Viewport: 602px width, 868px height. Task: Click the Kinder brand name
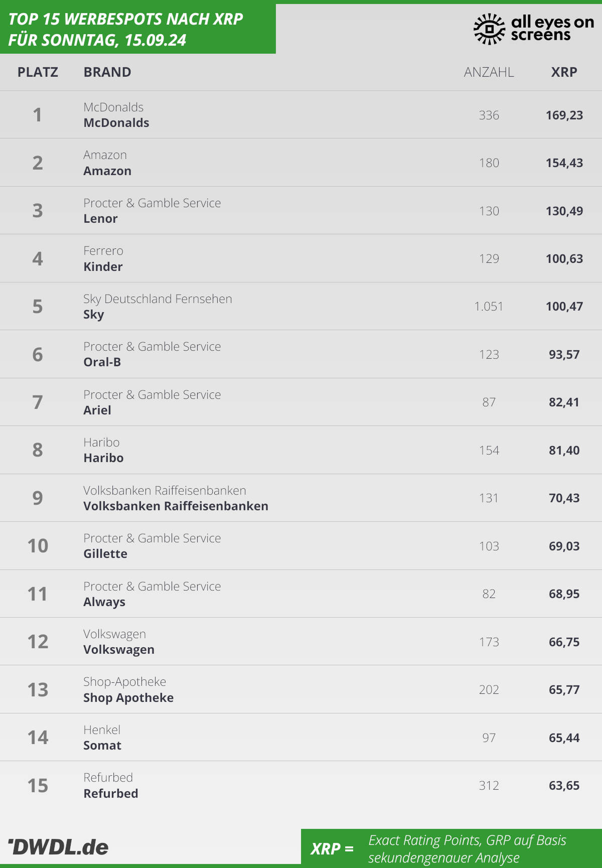point(103,267)
